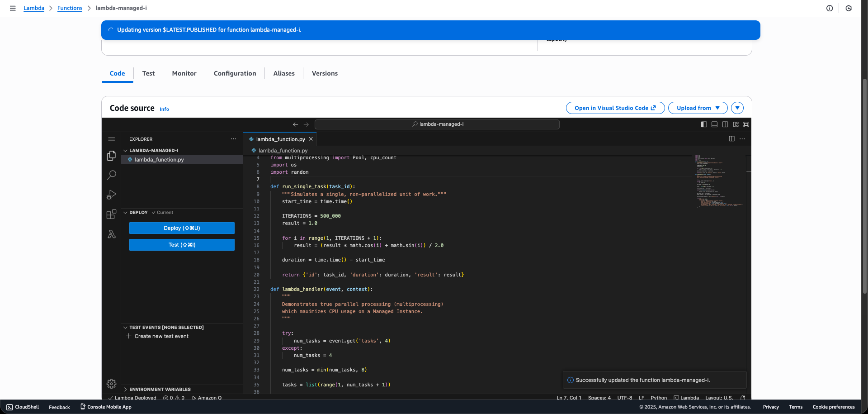Collapse the LAMBDA-MANAGED-I folder in Explorer

126,150
